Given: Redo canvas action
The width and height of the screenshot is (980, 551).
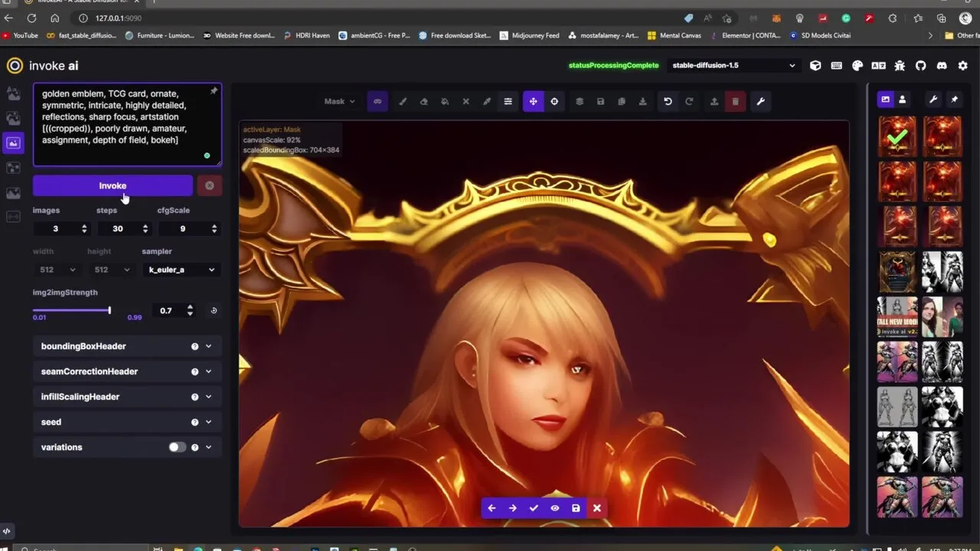Looking at the screenshot, I should (689, 101).
